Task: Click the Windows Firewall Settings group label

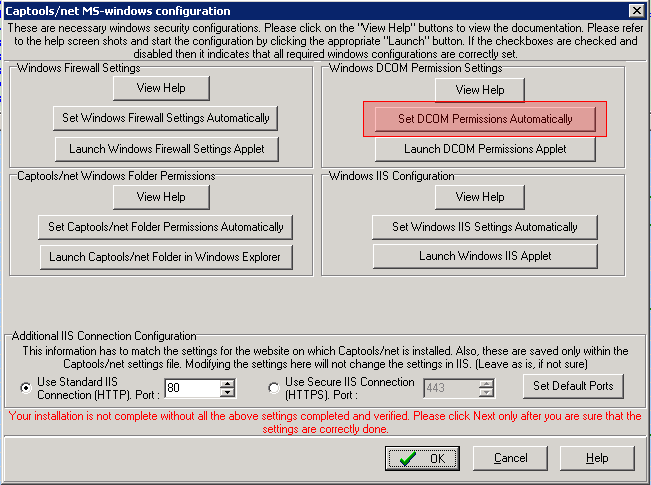Action: coord(79,68)
